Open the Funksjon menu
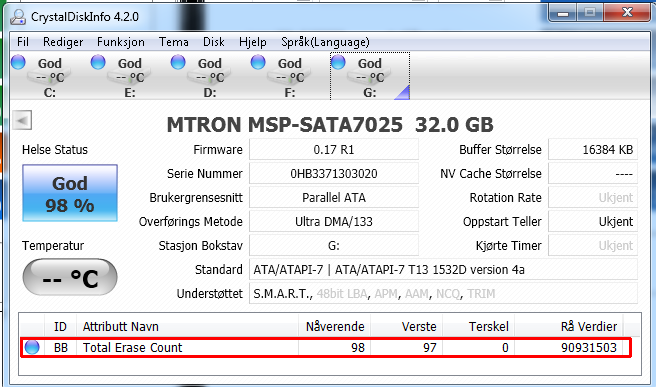656x387 pixels. pos(120,42)
